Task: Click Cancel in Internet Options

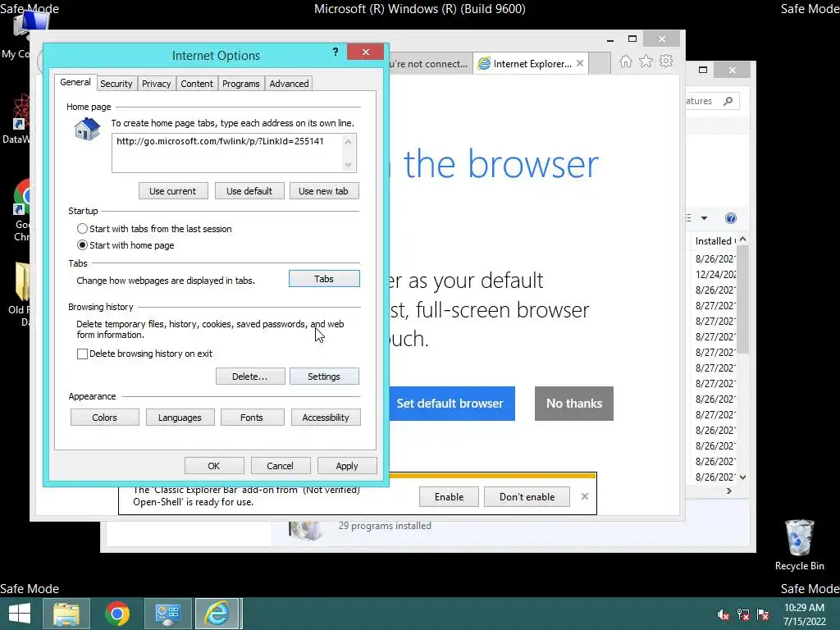Action: tap(281, 466)
